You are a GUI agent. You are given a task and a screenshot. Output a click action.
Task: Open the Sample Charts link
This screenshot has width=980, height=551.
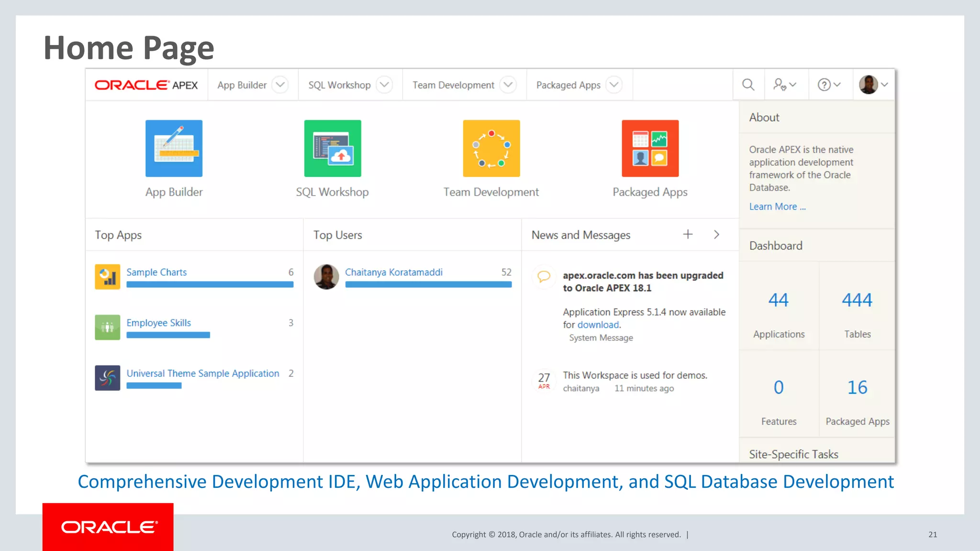click(x=156, y=272)
